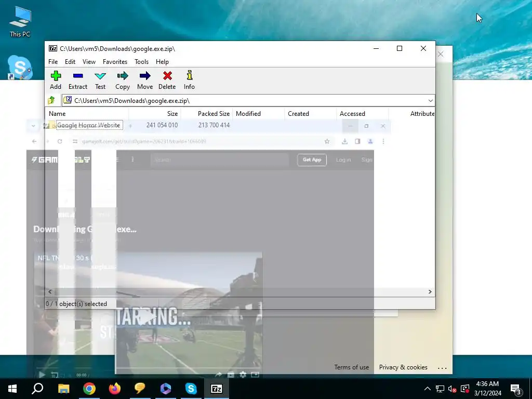Sort by Accessed column header
Screen dimensions: 532x399
click(x=362, y=114)
